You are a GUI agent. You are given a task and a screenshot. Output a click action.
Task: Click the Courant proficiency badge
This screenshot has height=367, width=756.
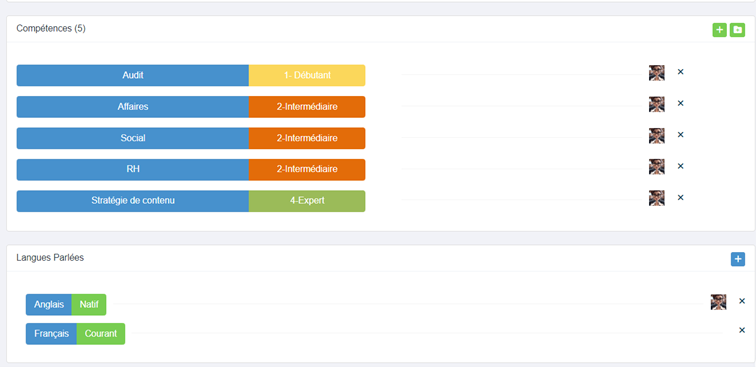click(x=101, y=334)
